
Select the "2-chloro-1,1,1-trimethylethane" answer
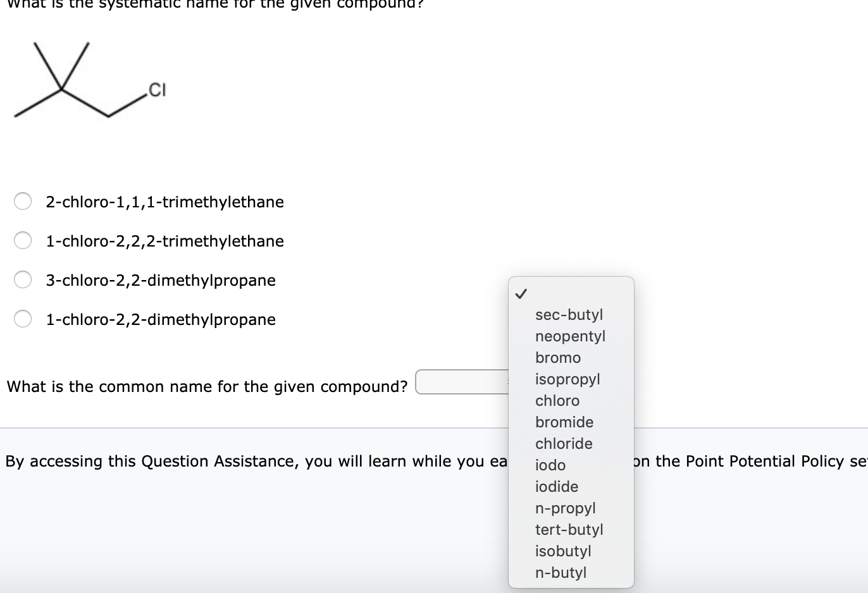coord(23,201)
